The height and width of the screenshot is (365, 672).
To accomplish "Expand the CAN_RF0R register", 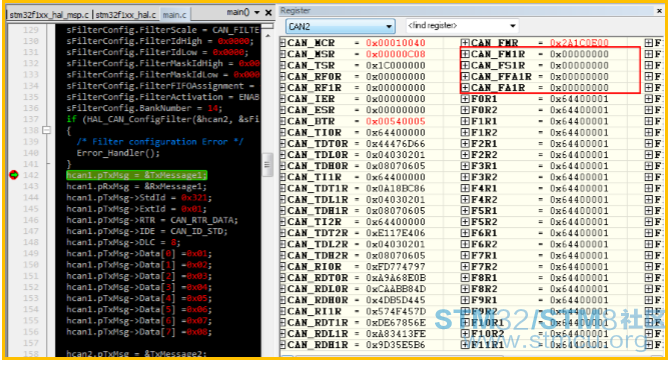I will (283, 76).
